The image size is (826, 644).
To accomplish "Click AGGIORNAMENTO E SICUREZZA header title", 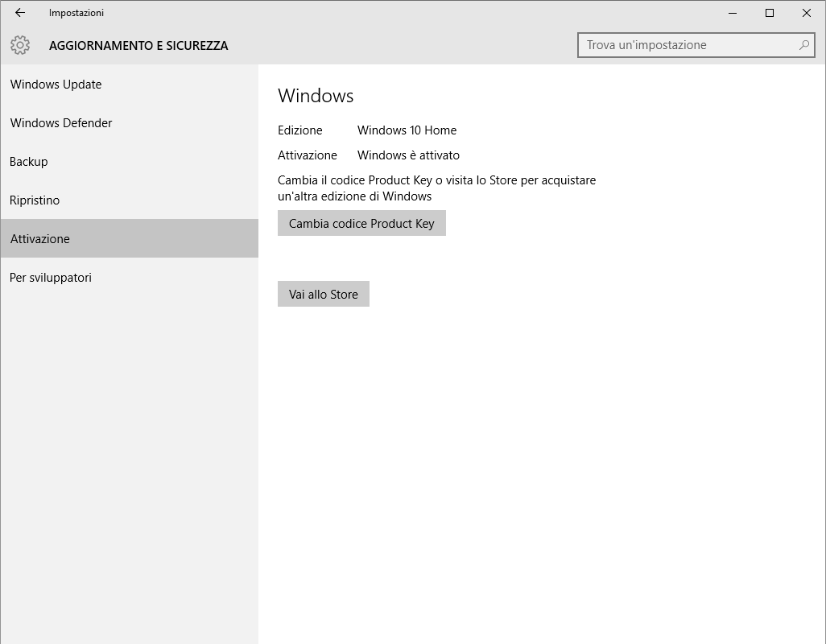I will (x=138, y=46).
